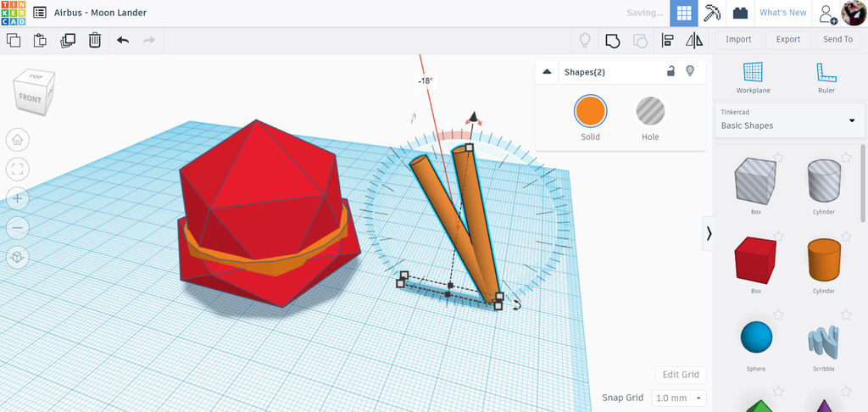The height and width of the screenshot is (412, 868).
Task: Click the Paste icon
Action: pyautogui.click(x=40, y=40)
